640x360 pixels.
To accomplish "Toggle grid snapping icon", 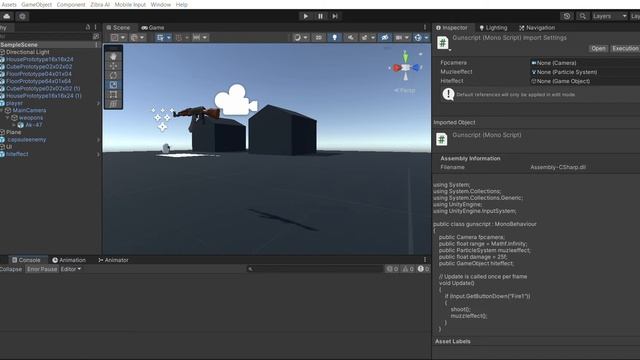I will point(178,38).
